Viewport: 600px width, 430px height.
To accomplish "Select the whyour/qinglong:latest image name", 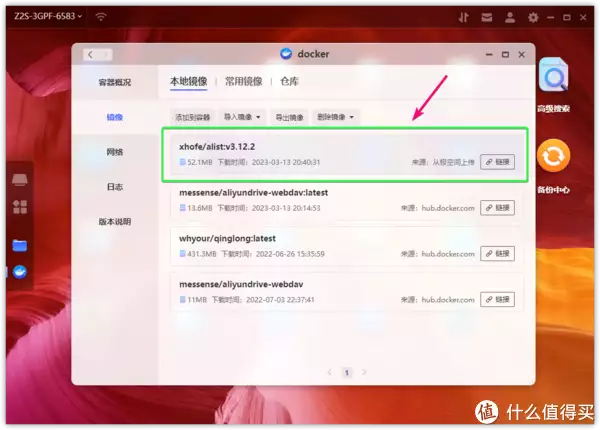I will click(x=227, y=238).
